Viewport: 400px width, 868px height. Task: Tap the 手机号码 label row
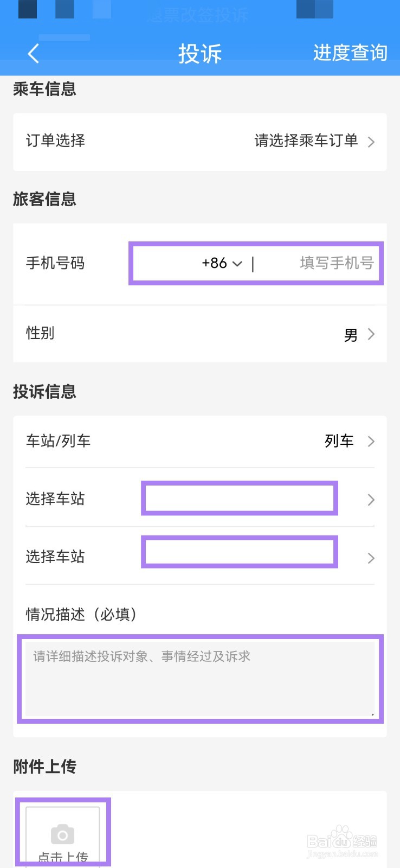click(x=200, y=264)
